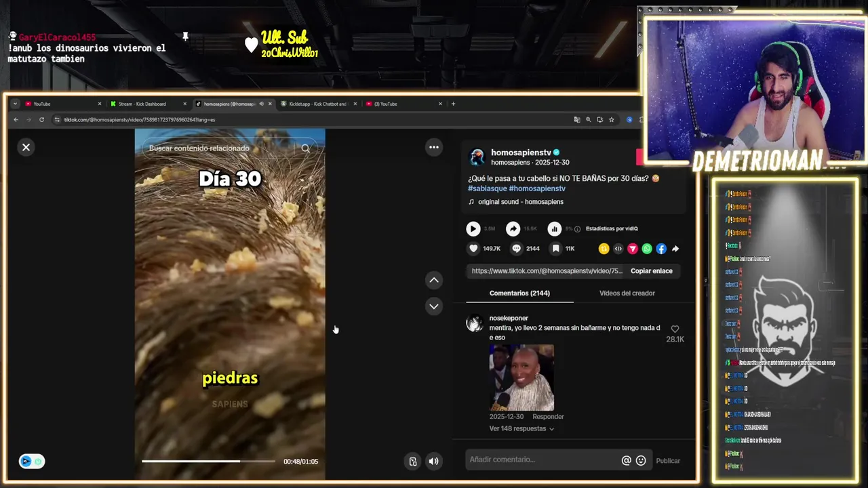Open emoji picker in comment box

(x=641, y=460)
